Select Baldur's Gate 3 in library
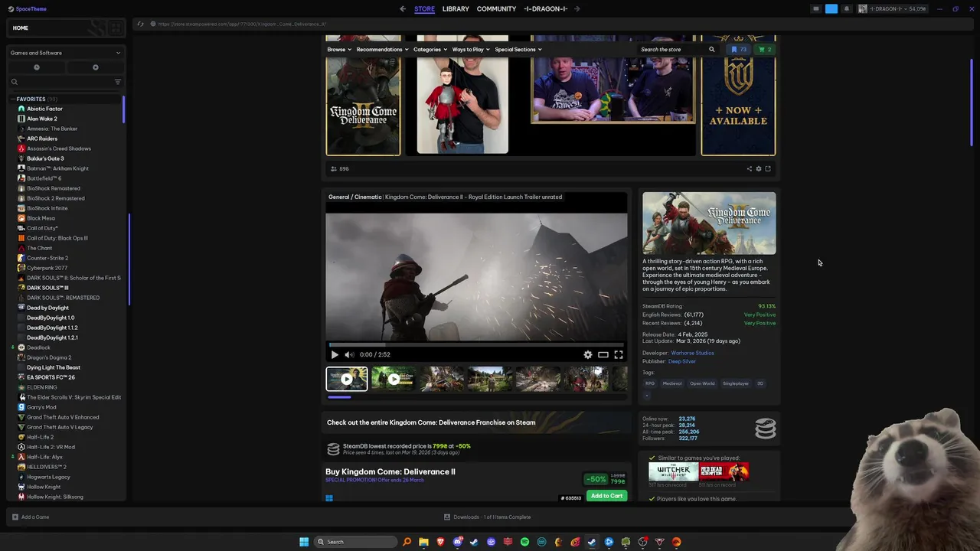The width and height of the screenshot is (980, 551). click(x=45, y=158)
